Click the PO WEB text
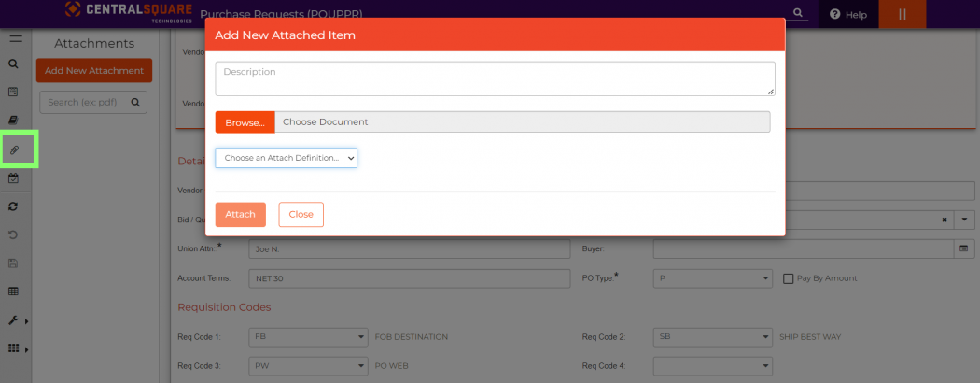 (392, 365)
